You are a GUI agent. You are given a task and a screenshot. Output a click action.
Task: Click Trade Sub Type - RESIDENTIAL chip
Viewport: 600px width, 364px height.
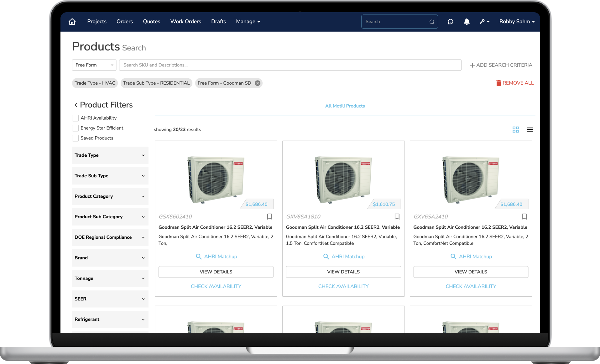pyautogui.click(x=156, y=83)
